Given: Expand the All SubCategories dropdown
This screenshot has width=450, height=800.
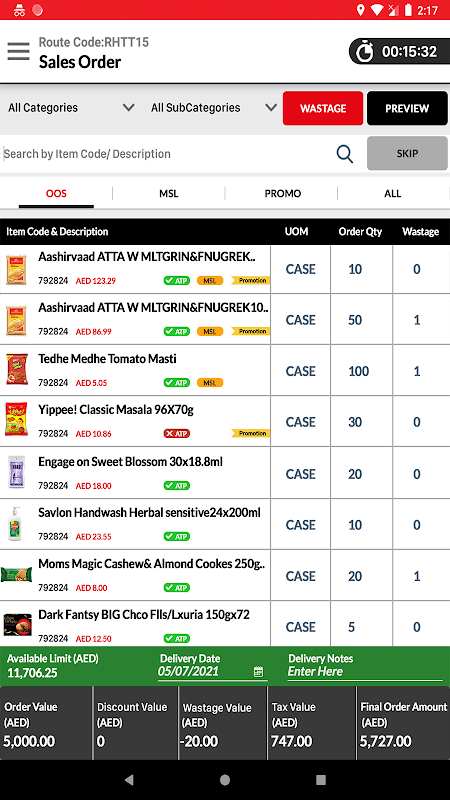Looking at the screenshot, I should (x=214, y=108).
